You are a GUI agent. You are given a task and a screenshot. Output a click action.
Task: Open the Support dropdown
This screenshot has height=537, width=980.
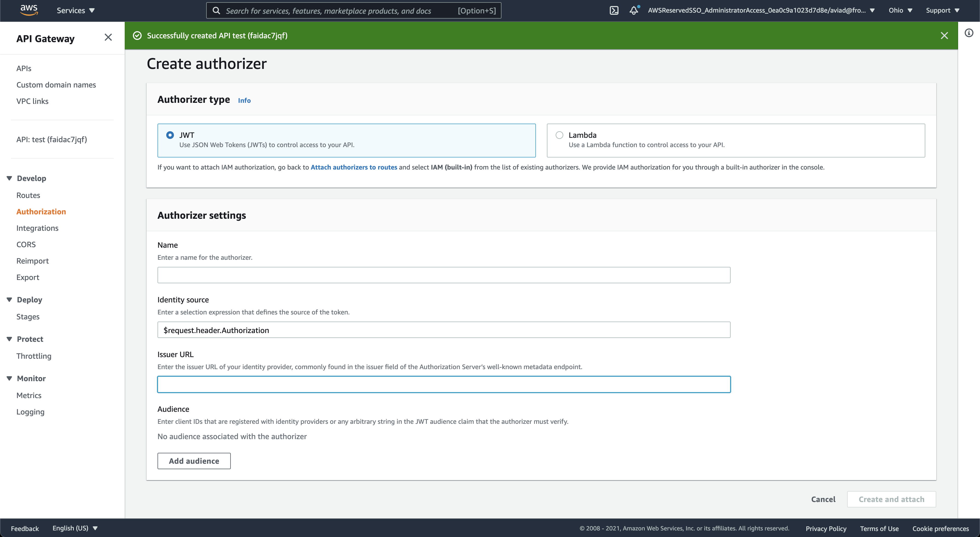pyautogui.click(x=942, y=10)
